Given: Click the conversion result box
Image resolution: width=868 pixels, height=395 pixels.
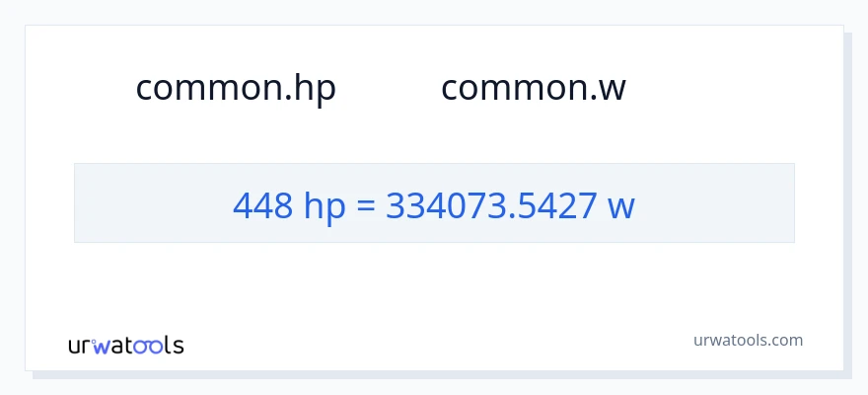Looking at the screenshot, I should 434,202.
